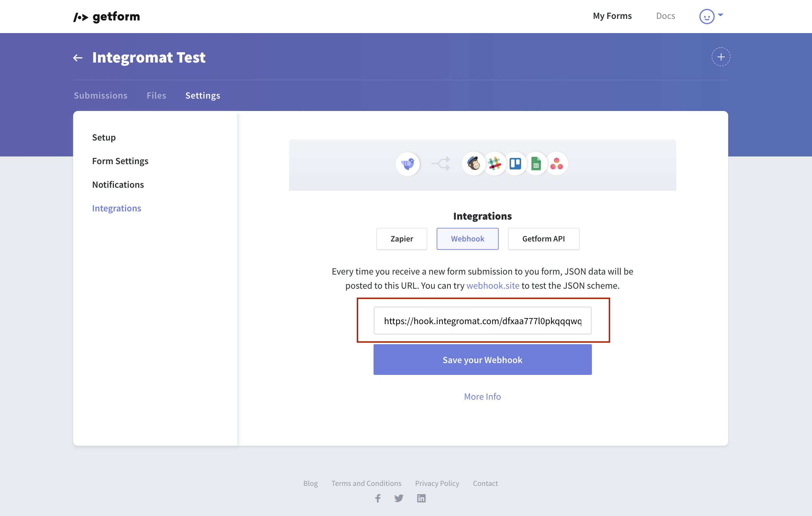812x516 pixels.
Task: Open Terms and Conditions footer link
Action: click(366, 483)
